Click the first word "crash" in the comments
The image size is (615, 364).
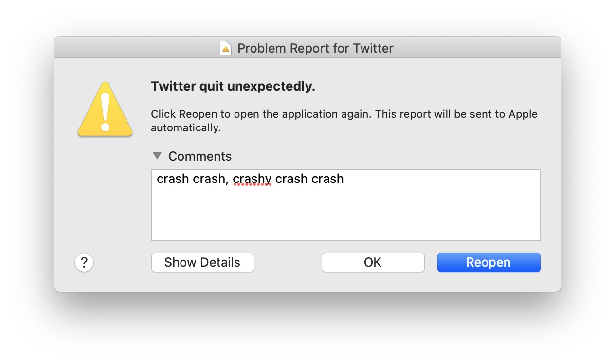pos(173,179)
